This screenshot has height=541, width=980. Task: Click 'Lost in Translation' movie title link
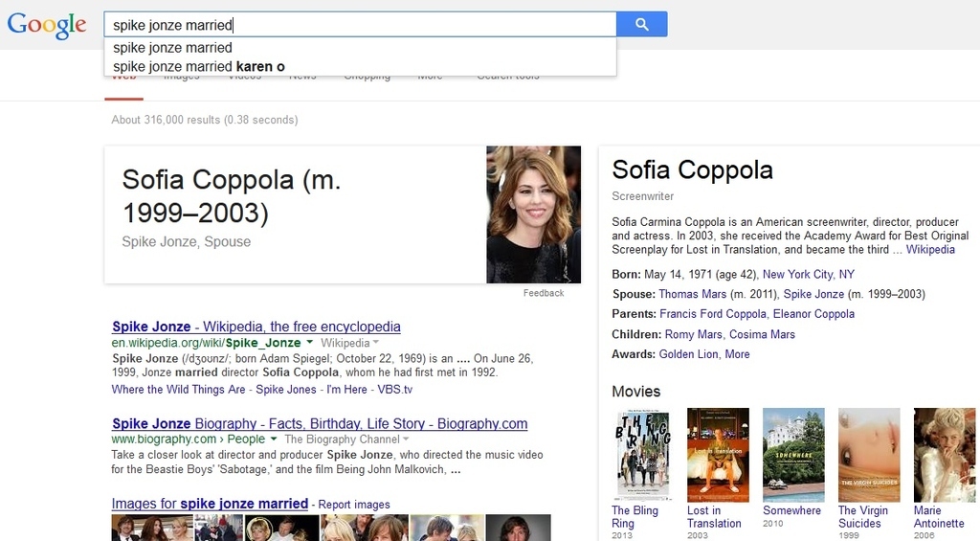(714, 517)
